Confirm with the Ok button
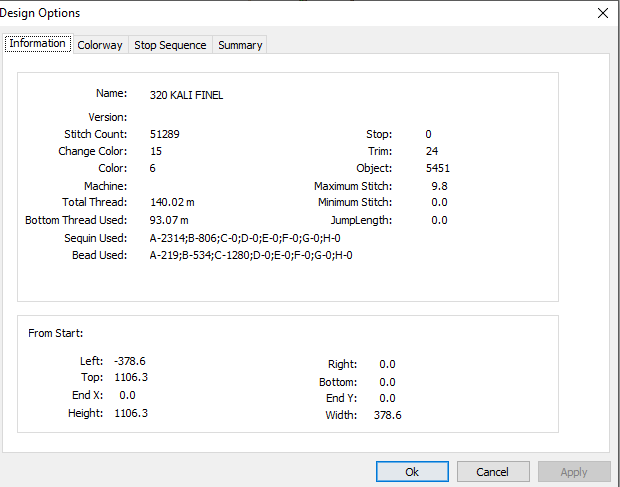 [412, 472]
